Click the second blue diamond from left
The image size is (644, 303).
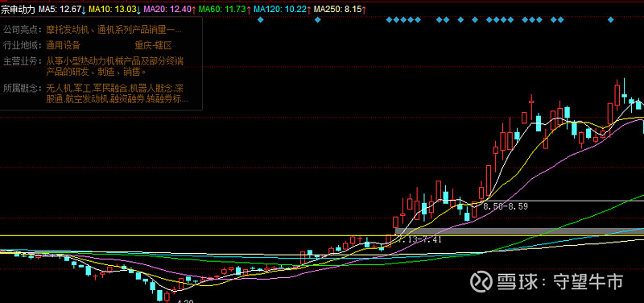[x=317, y=19]
